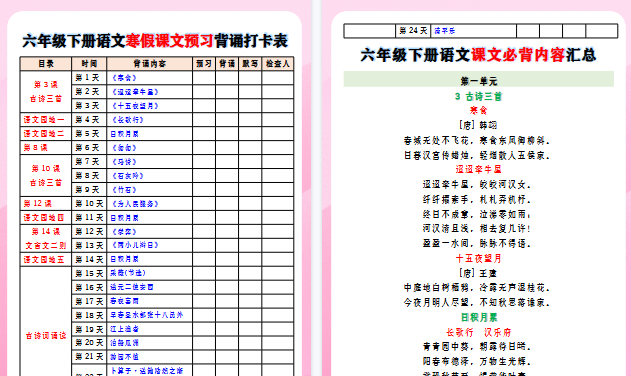Viewport: 631px width, 376px height.
Task: Click the 第 8 课 catalog cell
Action: 46,148
